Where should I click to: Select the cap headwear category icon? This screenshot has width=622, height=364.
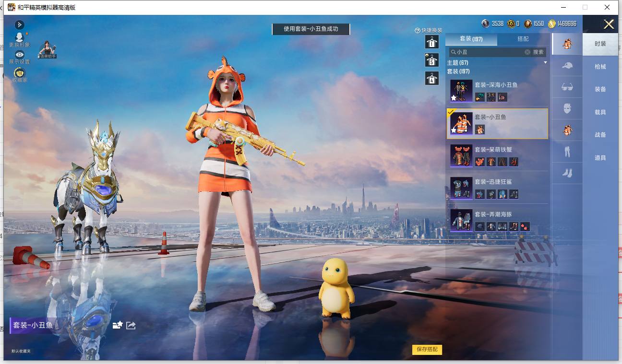(567, 65)
